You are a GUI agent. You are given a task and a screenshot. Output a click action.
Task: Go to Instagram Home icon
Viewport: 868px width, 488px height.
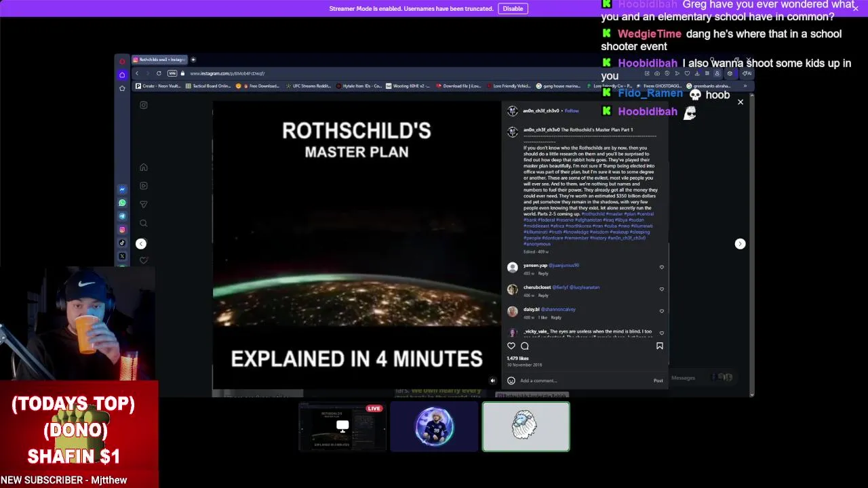click(x=144, y=167)
